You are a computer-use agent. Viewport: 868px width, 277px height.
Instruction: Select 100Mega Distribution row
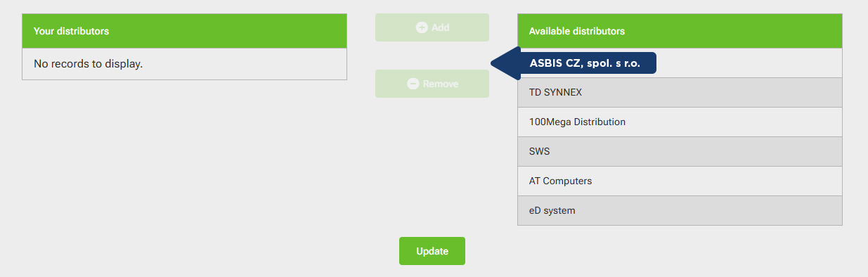pos(680,122)
